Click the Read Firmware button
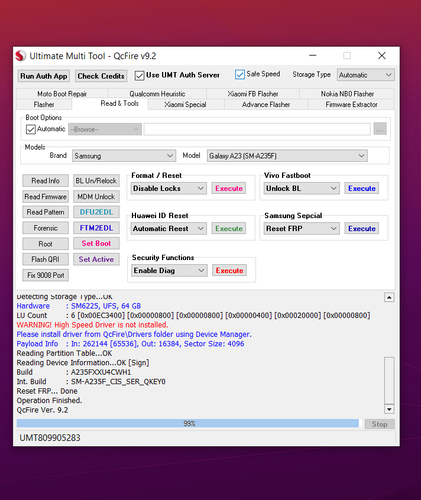 (46, 197)
